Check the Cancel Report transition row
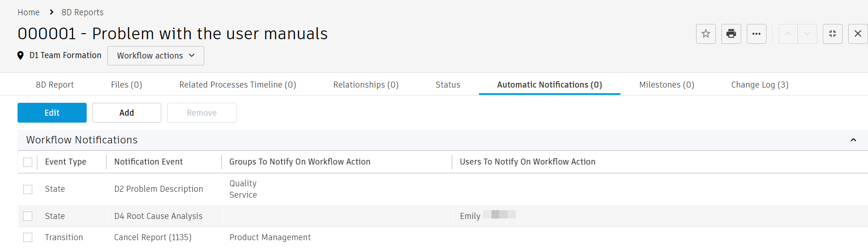Screen dimensions: 868x248 [x=28, y=237]
